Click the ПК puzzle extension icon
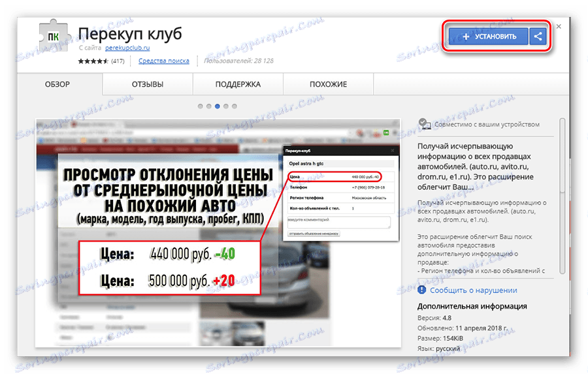The height and width of the screenshot is (374, 588). click(x=54, y=37)
